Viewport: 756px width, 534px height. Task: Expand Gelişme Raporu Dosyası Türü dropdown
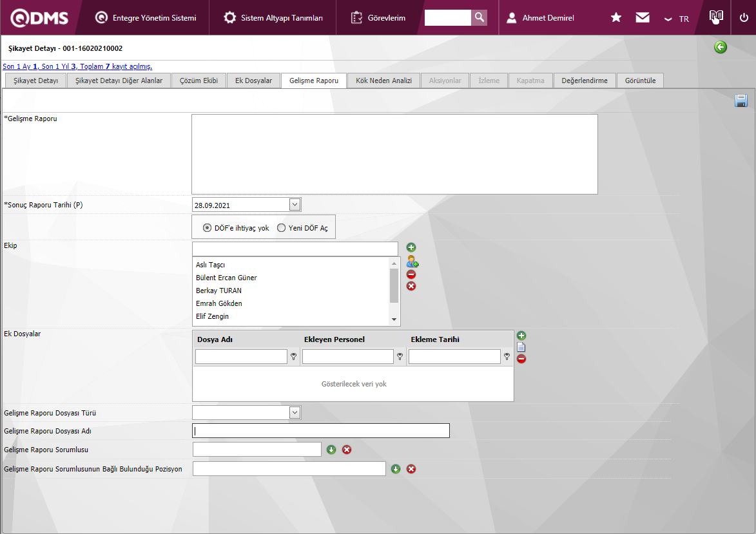click(295, 412)
